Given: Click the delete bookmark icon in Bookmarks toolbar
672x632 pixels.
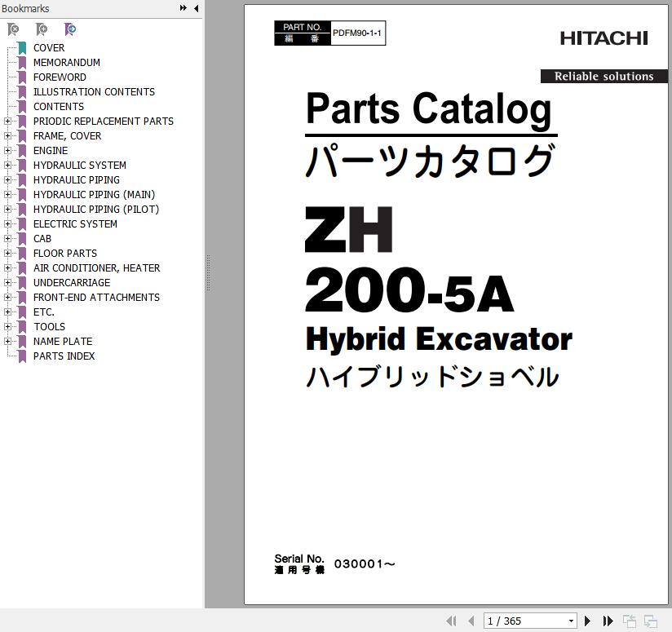Looking at the screenshot, I should pyautogui.click(x=13, y=29).
